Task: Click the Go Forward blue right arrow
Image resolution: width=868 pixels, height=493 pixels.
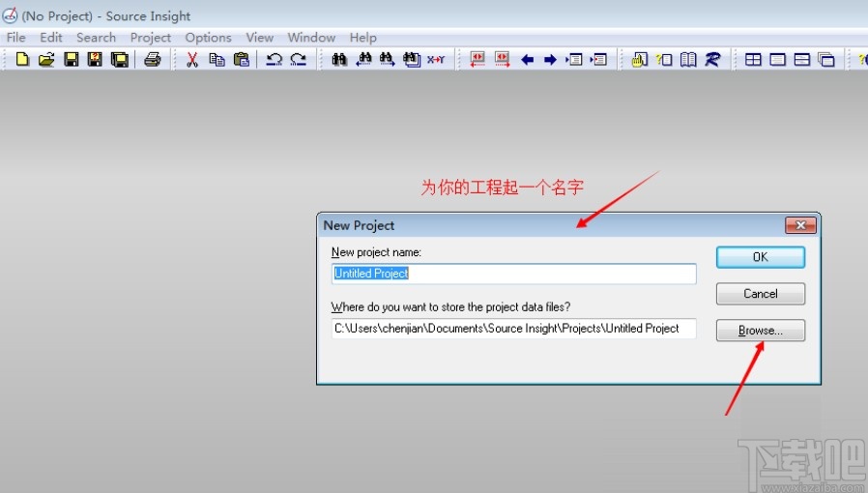Action: [x=550, y=60]
